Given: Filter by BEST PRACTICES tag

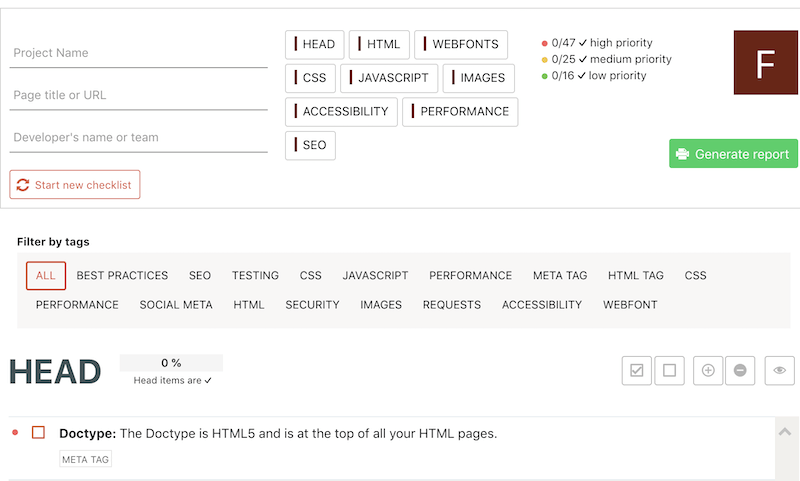Looking at the screenshot, I should (122, 275).
